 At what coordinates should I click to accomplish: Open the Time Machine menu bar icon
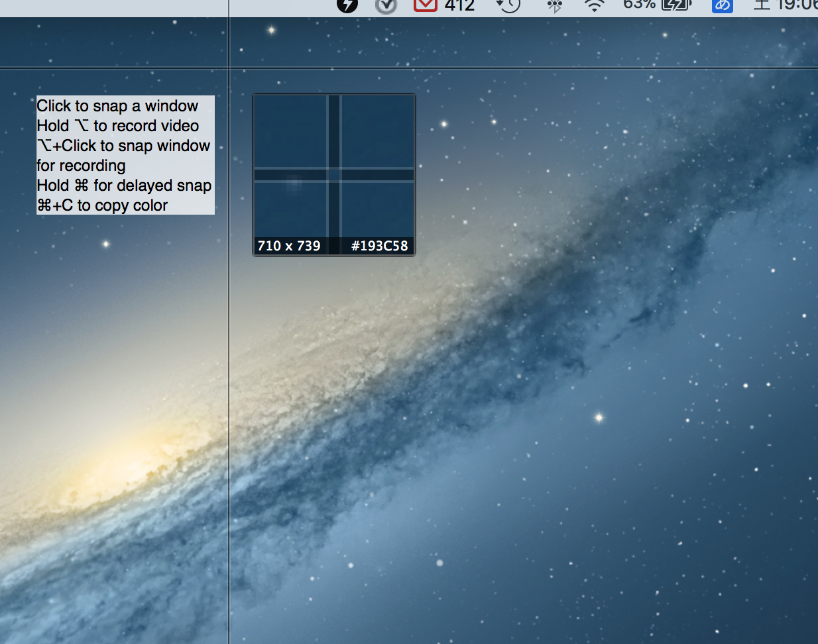pos(508,5)
